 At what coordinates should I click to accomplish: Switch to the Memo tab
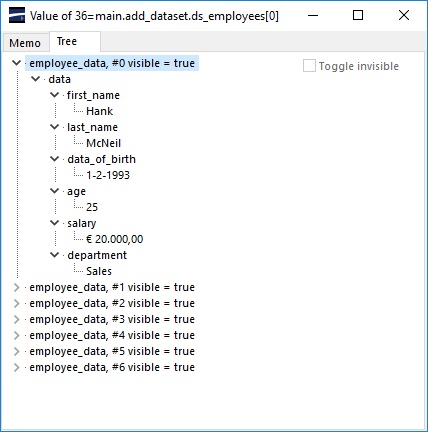(25, 43)
